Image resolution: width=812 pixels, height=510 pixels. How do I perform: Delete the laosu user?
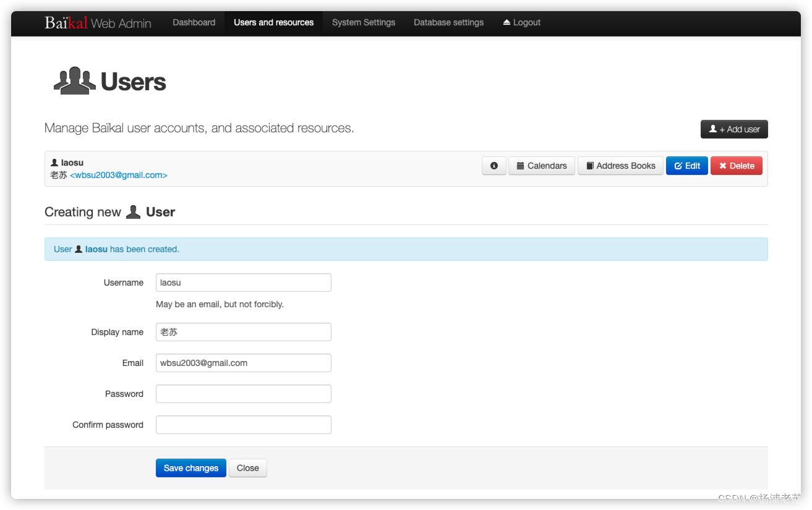(x=737, y=166)
